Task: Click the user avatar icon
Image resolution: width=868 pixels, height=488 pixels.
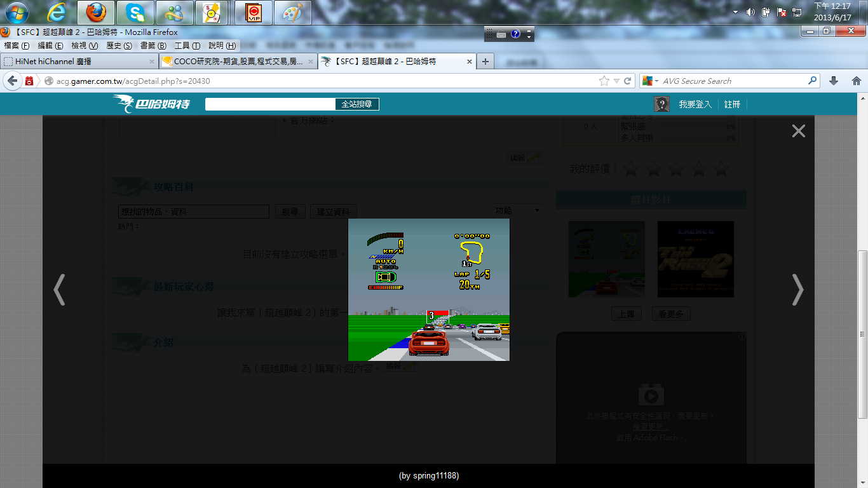Action: click(x=661, y=104)
